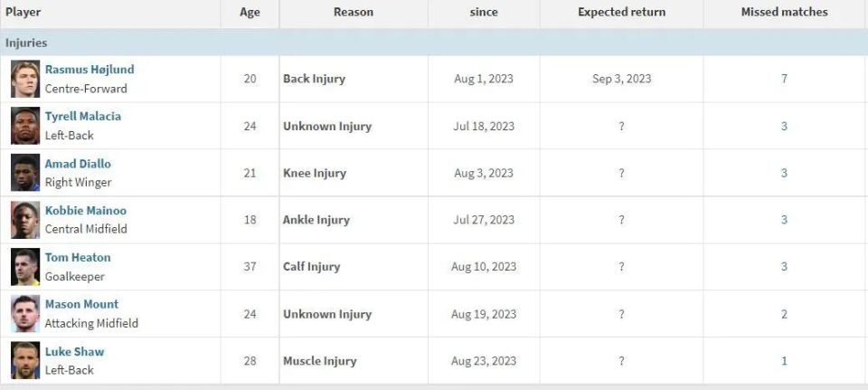Open Tyrell Malacia's portrait thumbnail

pyautogui.click(x=25, y=126)
